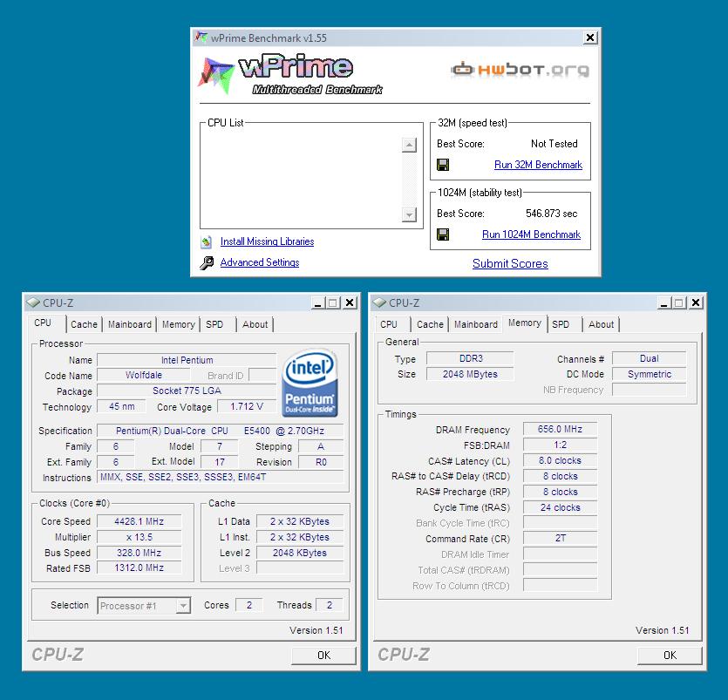Screen dimensions: 728x700
Task: Minimize the right CPU-Z Memory window
Action: coord(664,303)
